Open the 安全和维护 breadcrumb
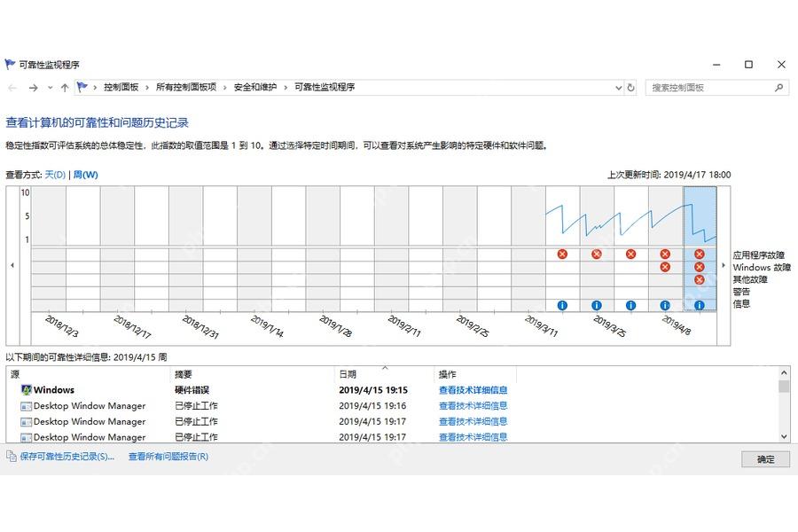 pyautogui.click(x=255, y=87)
